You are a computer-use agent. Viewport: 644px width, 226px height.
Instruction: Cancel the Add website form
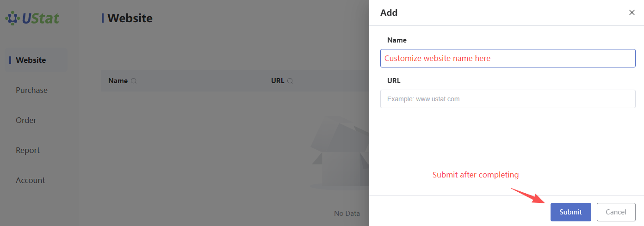[616, 212]
